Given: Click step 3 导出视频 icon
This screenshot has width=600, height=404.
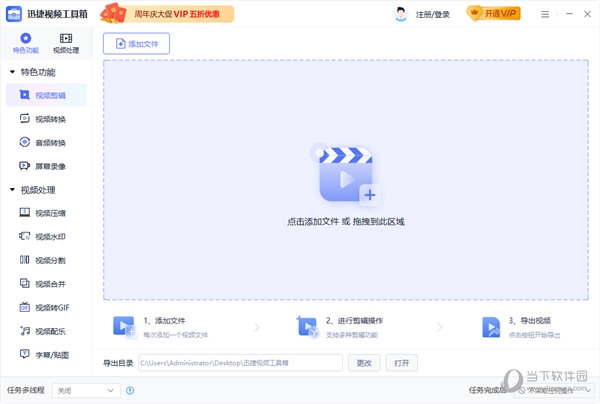Looking at the screenshot, I should (x=491, y=327).
